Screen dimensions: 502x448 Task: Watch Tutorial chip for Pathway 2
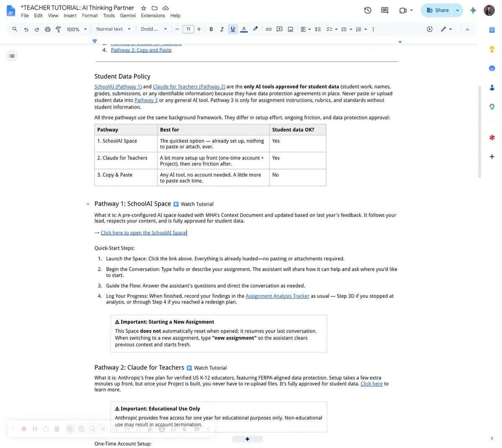pyautogui.click(x=207, y=368)
